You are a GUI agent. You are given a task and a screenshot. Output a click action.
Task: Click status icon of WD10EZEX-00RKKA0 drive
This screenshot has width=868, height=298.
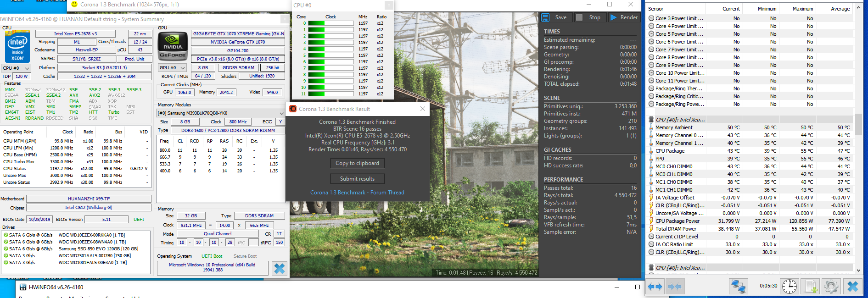coord(6,235)
